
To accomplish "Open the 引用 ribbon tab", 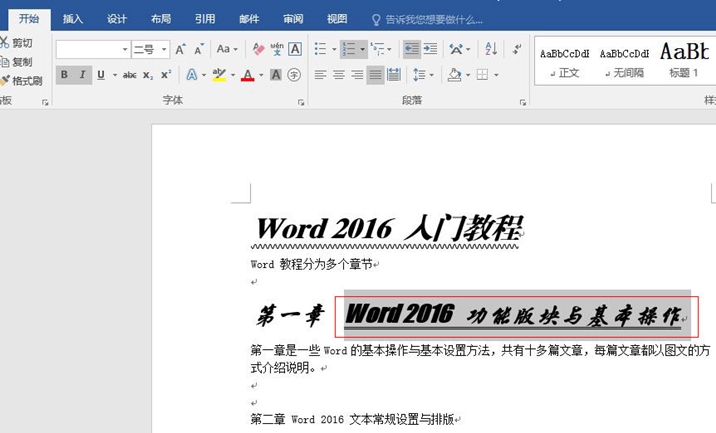I will click(205, 19).
